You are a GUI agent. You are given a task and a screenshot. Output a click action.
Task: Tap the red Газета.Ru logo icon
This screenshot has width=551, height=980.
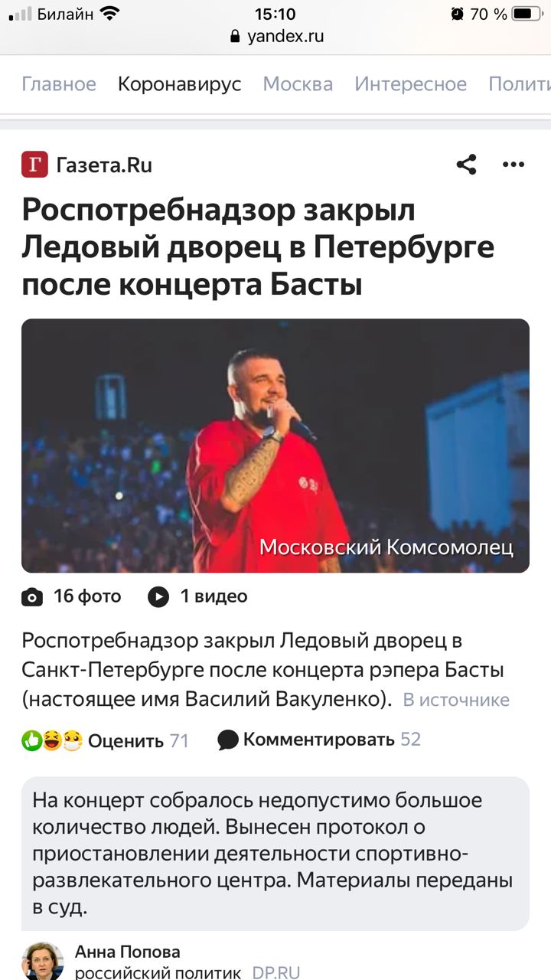click(x=34, y=165)
